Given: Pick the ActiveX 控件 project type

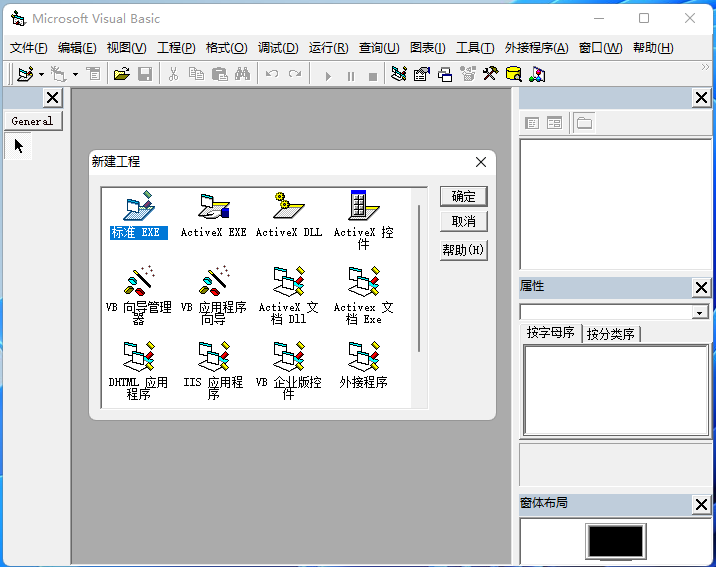Looking at the screenshot, I should (363, 220).
